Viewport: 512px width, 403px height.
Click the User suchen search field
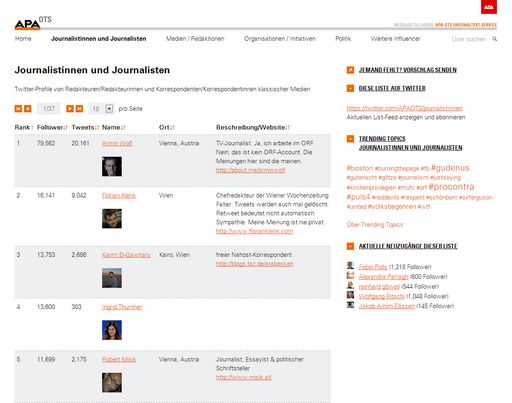468,39
